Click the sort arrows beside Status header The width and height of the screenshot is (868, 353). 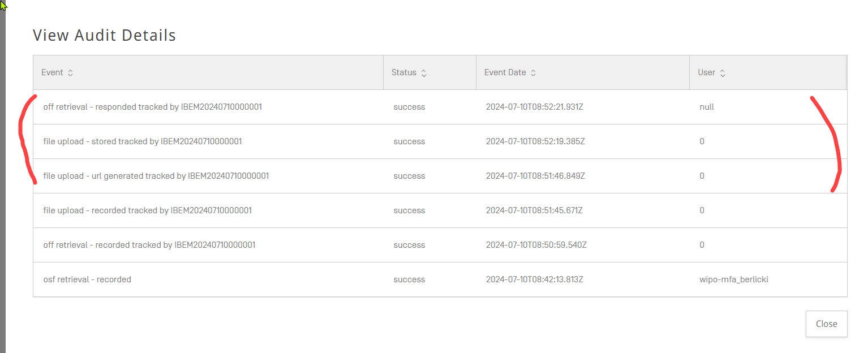click(x=424, y=73)
